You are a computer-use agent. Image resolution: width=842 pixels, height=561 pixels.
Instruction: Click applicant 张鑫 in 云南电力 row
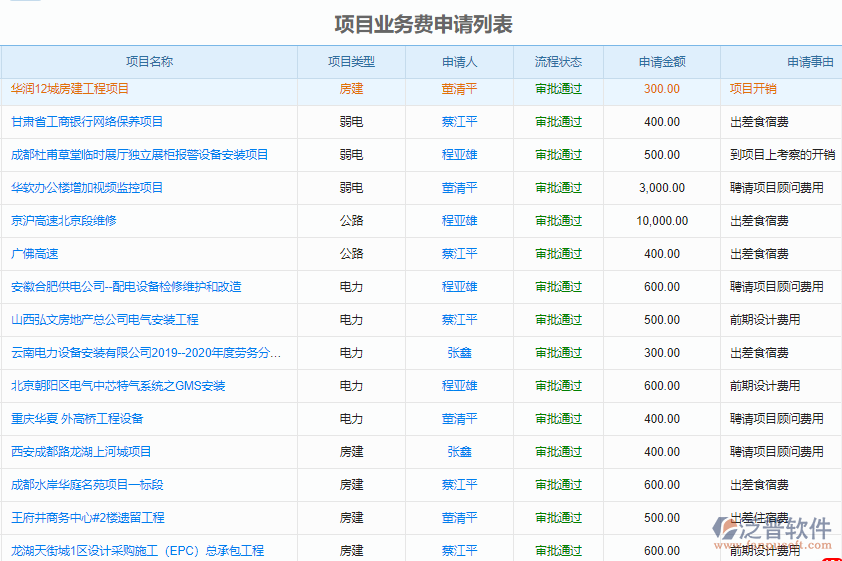tap(459, 353)
